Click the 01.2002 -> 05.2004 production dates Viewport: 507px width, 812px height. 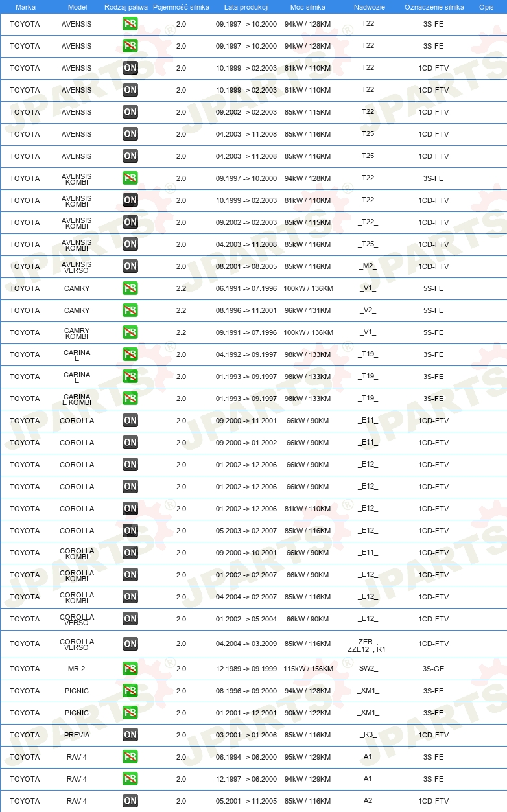point(246,619)
